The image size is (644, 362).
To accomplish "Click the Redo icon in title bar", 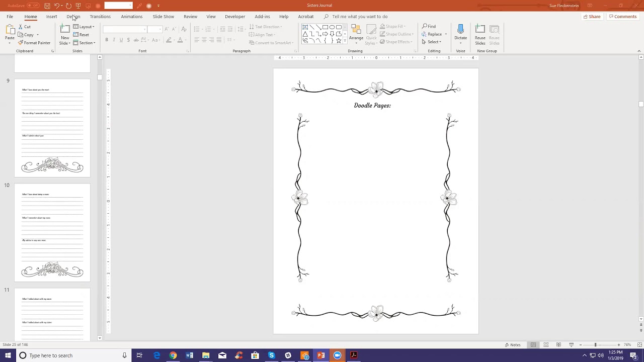I will (68, 6).
